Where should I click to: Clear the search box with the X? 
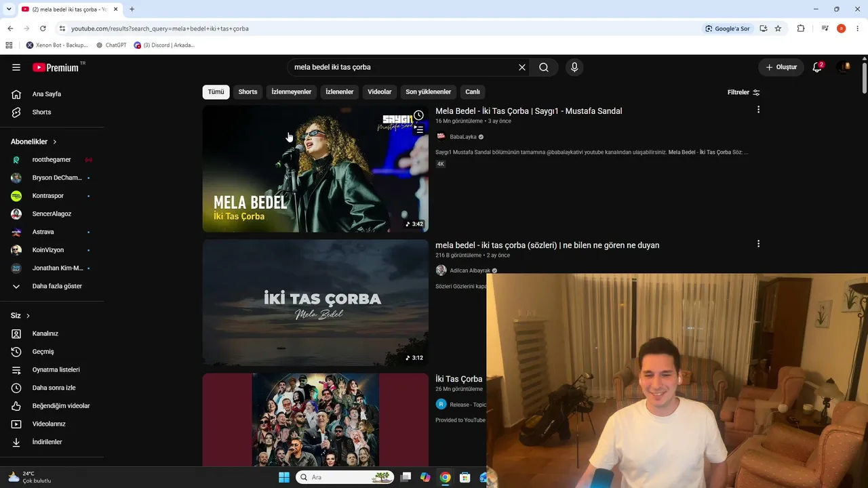pos(522,67)
